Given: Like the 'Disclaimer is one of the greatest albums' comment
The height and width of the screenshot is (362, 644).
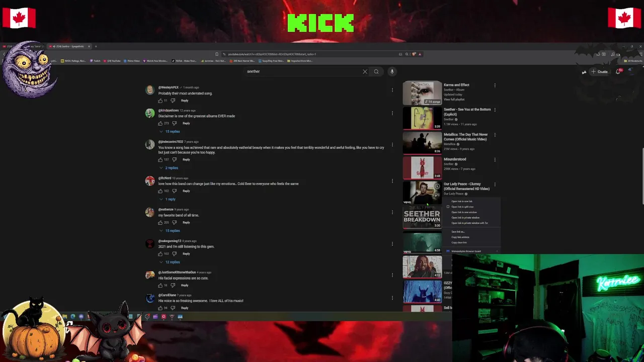Looking at the screenshot, I should point(160,123).
